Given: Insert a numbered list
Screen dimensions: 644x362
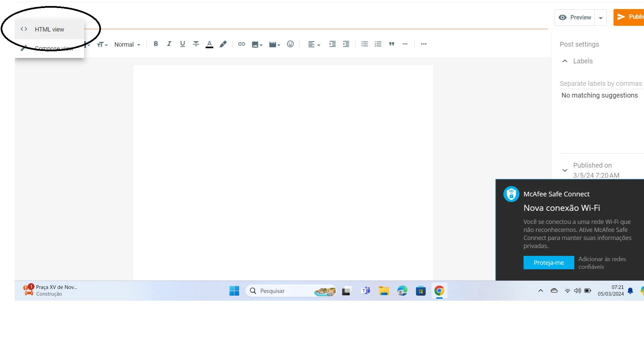Looking at the screenshot, I should coord(378,44).
